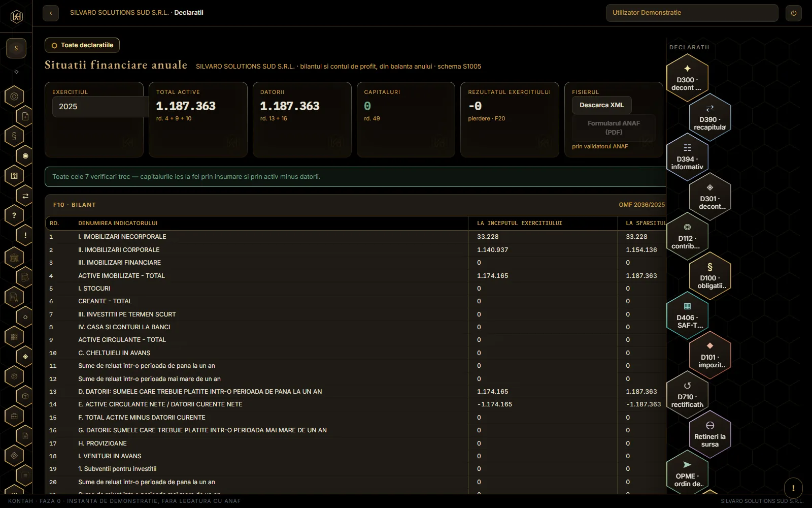
Task: Open D300 decont declaration hexagon
Action: (687, 78)
